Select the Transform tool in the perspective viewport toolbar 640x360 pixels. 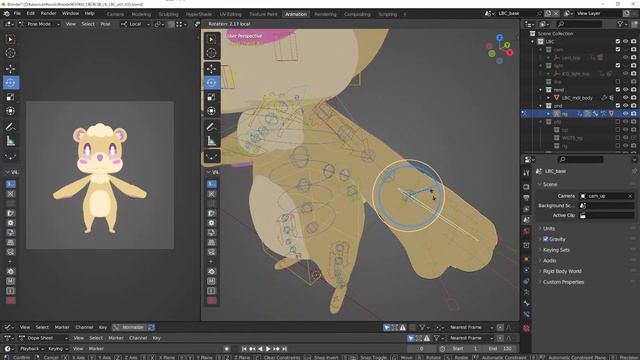click(211, 111)
